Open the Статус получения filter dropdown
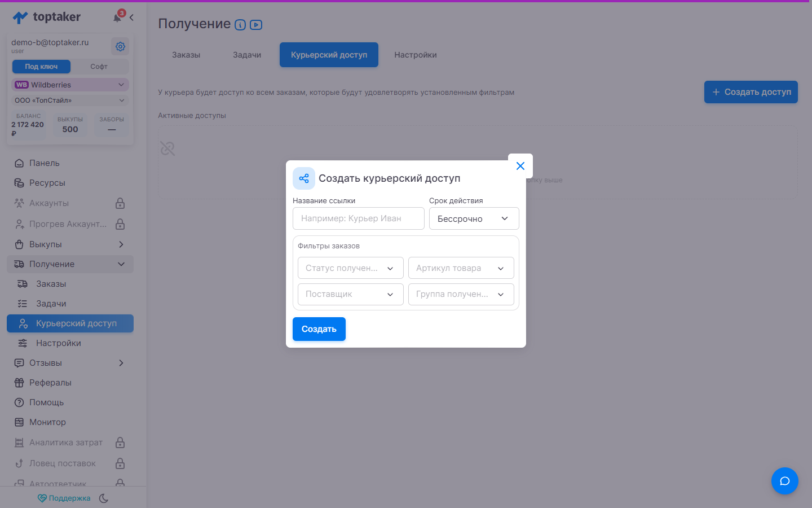Viewport: 812px width, 508px height. click(x=351, y=268)
